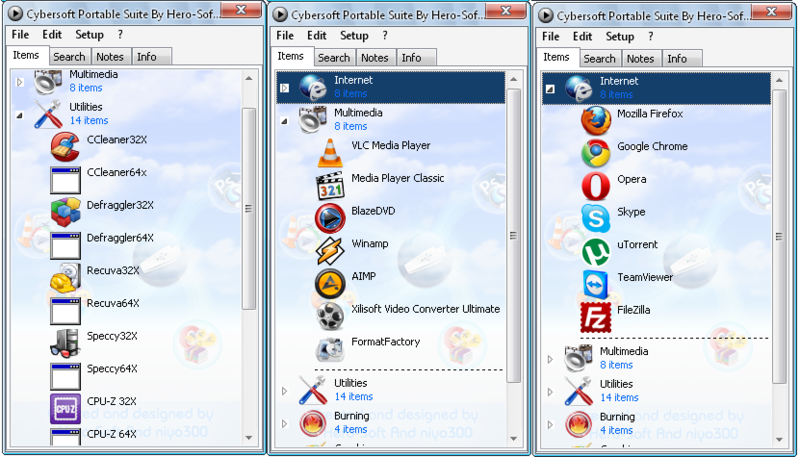Click the Utilities tools icon in right window

[x=579, y=391]
